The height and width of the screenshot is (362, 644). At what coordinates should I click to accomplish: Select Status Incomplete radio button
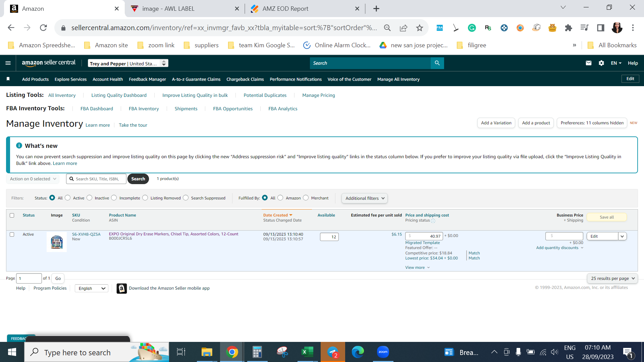[114, 198]
